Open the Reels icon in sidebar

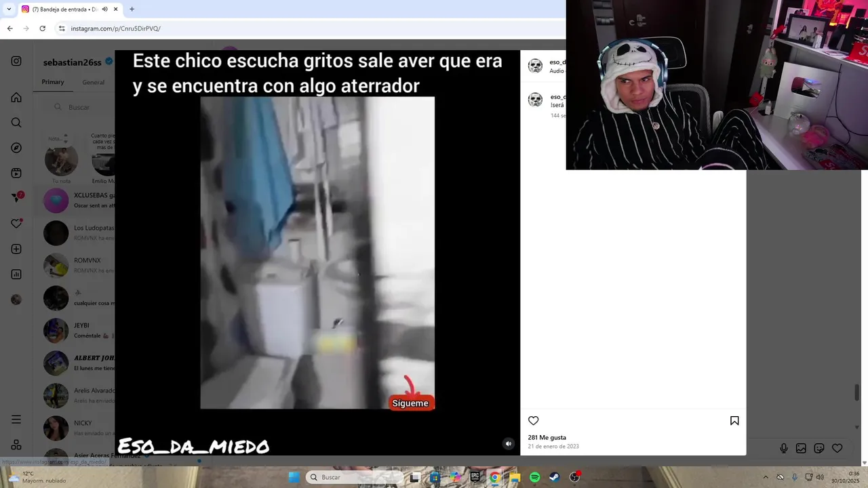pos(16,173)
